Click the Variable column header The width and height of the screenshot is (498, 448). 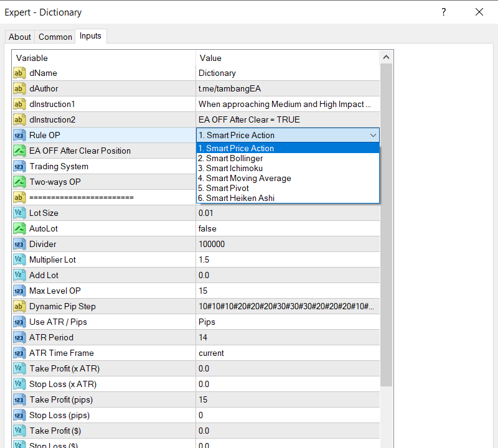(104, 58)
